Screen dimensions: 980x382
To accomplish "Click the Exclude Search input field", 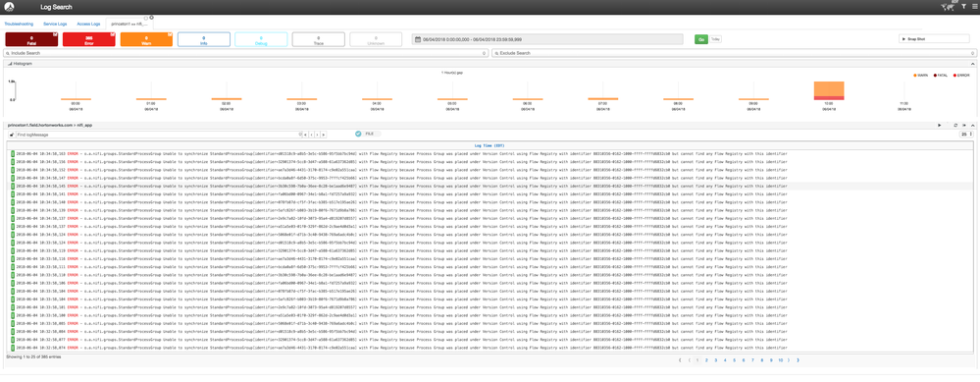I will [734, 53].
